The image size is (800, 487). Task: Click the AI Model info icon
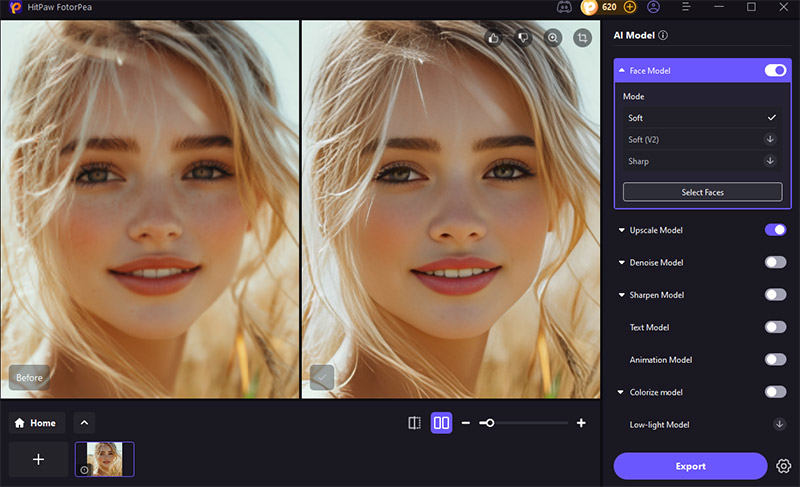[663, 35]
